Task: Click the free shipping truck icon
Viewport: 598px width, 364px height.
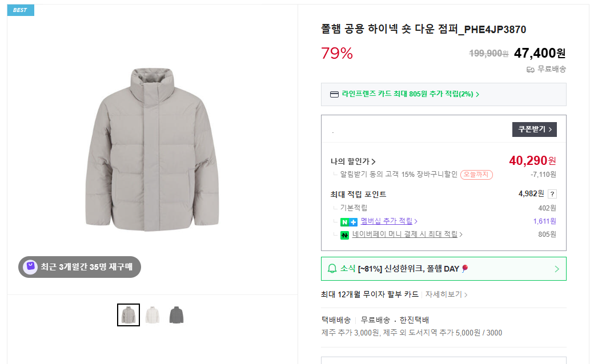Action: (530, 69)
